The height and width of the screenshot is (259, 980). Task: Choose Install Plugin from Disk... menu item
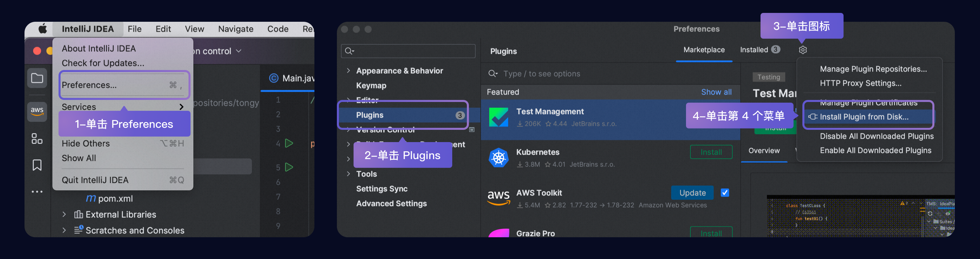coord(864,117)
